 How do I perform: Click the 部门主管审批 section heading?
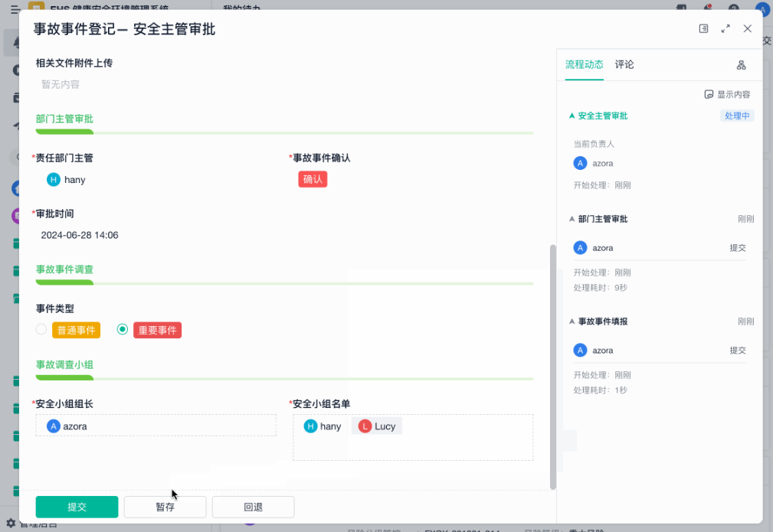click(x=64, y=119)
